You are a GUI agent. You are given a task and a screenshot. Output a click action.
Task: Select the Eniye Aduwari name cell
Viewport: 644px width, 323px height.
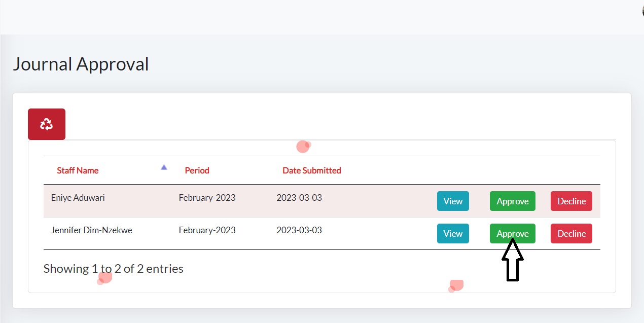click(78, 198)
